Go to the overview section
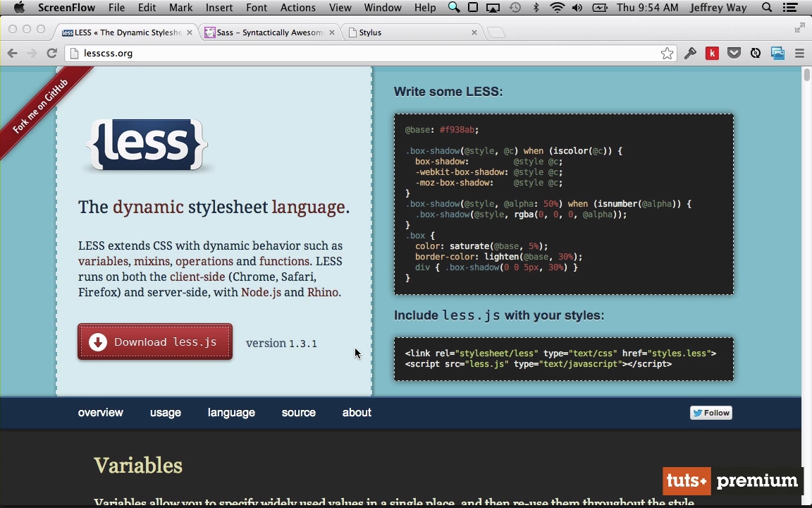 pos(101,413)
